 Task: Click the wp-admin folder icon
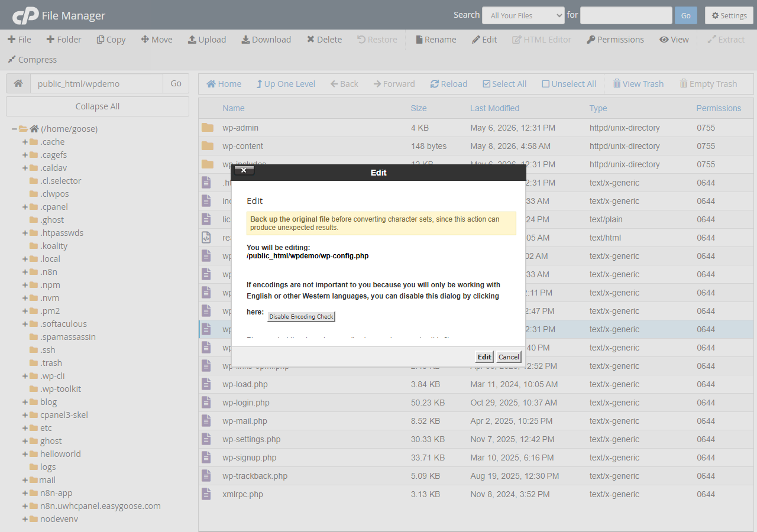coord(207,128)
